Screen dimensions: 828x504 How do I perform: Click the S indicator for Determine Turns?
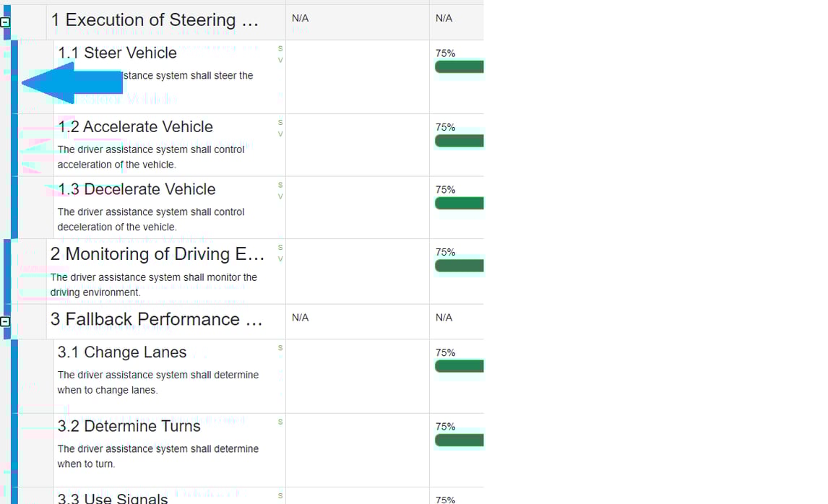tap(280, 422)
